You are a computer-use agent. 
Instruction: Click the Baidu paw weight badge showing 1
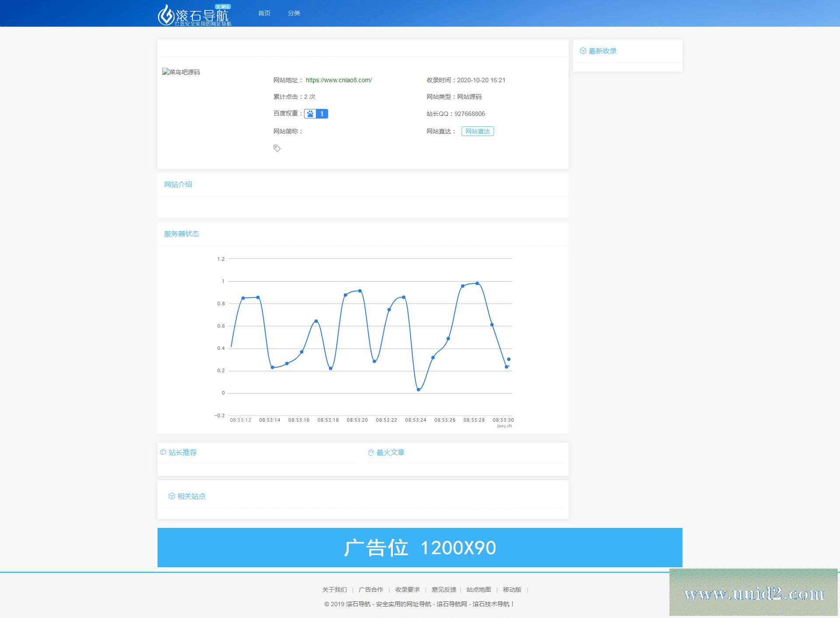[316, 113]
